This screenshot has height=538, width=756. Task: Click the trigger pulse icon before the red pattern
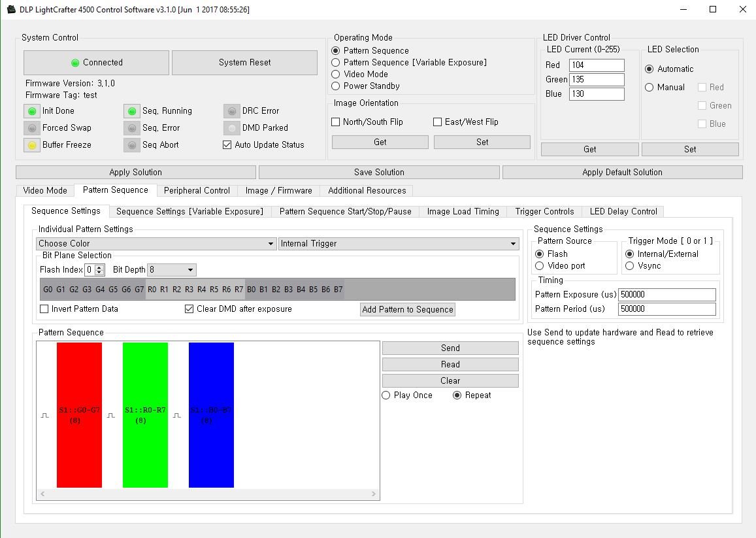45,416
